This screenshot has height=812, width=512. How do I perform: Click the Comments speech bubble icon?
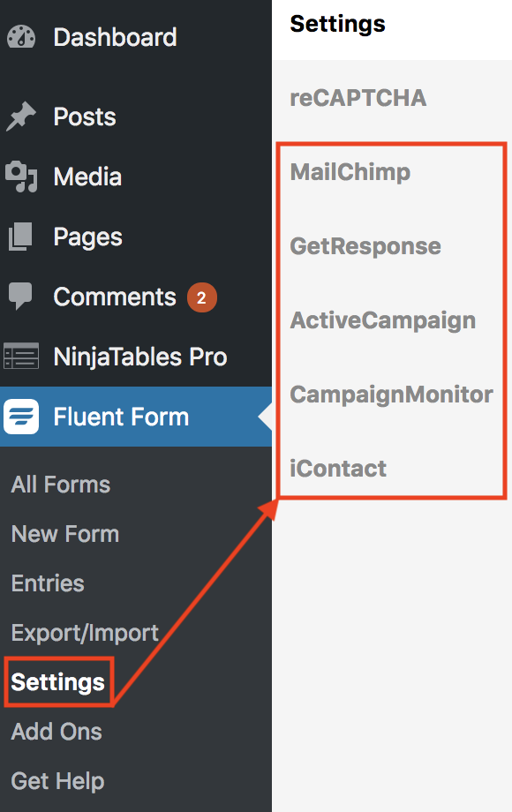[x=20, y=297]
